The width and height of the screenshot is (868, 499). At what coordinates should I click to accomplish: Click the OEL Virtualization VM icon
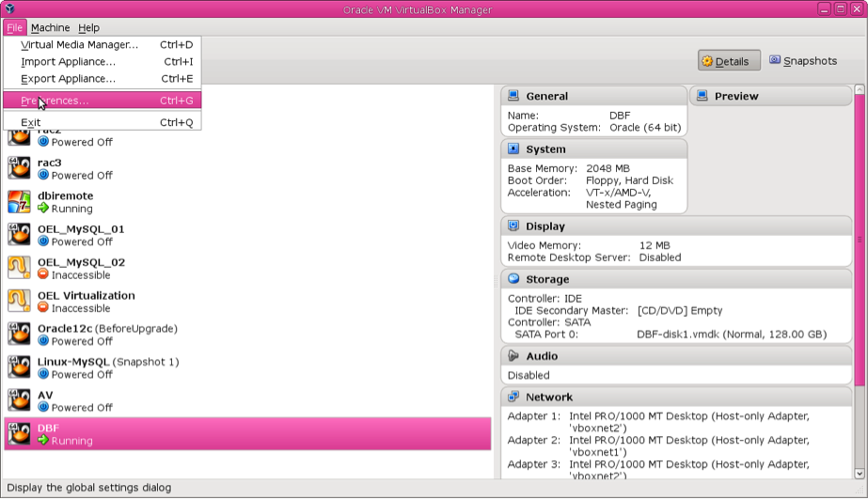[19, 301]
